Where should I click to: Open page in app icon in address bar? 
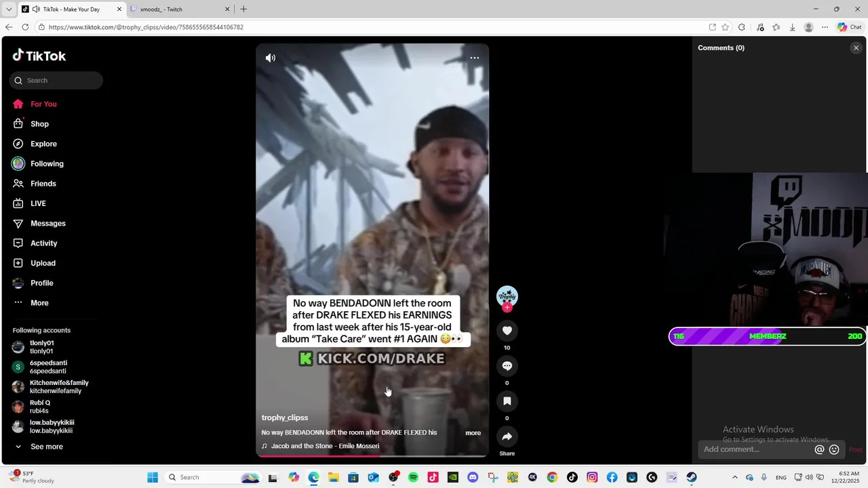pyautogui.click(x=712, y=27)
